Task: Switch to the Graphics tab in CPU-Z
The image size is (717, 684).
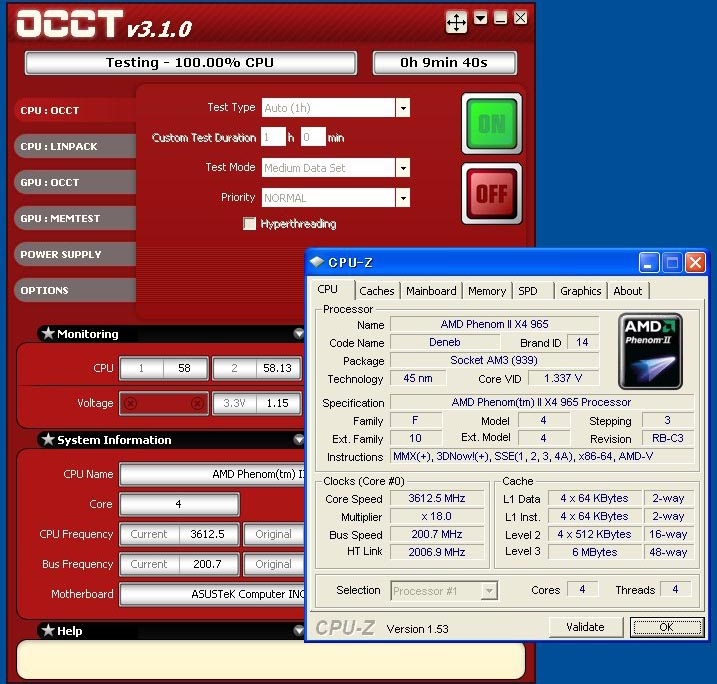Action: coord(581,291)
